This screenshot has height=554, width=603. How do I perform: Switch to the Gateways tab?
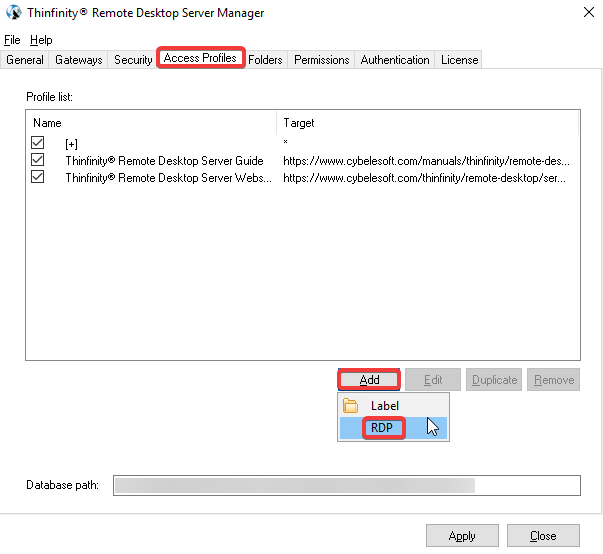click(x=78, y=60)
